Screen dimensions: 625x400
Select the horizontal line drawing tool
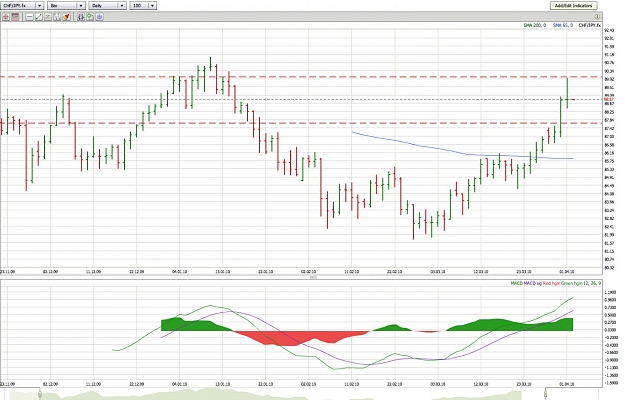[29, 17]
